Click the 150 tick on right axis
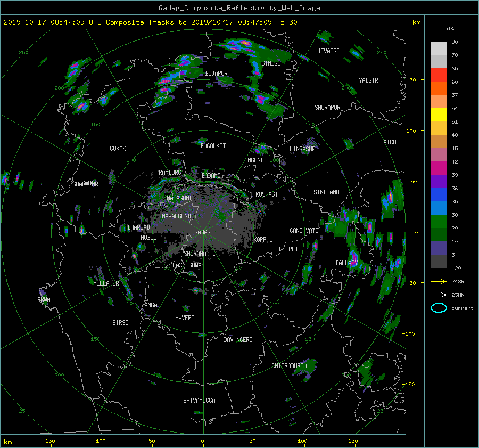This screenshot has width=479, height=448. click(x=411, y=80)
